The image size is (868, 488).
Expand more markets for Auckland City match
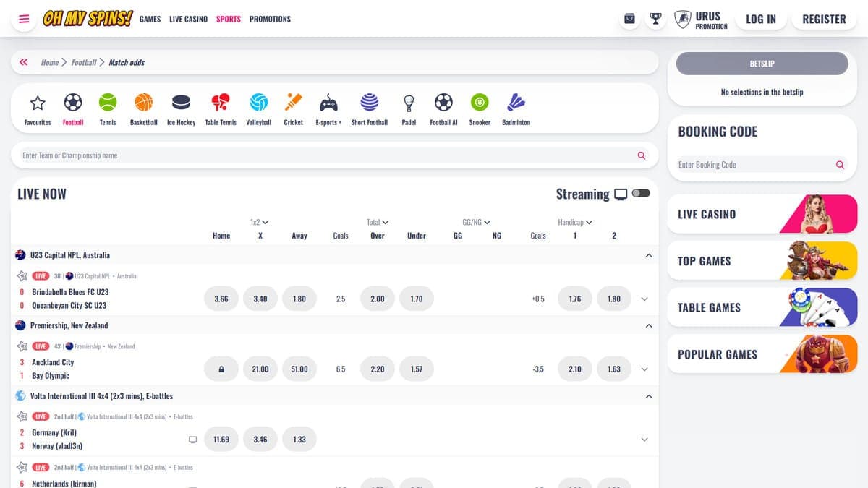pos(644,369)
